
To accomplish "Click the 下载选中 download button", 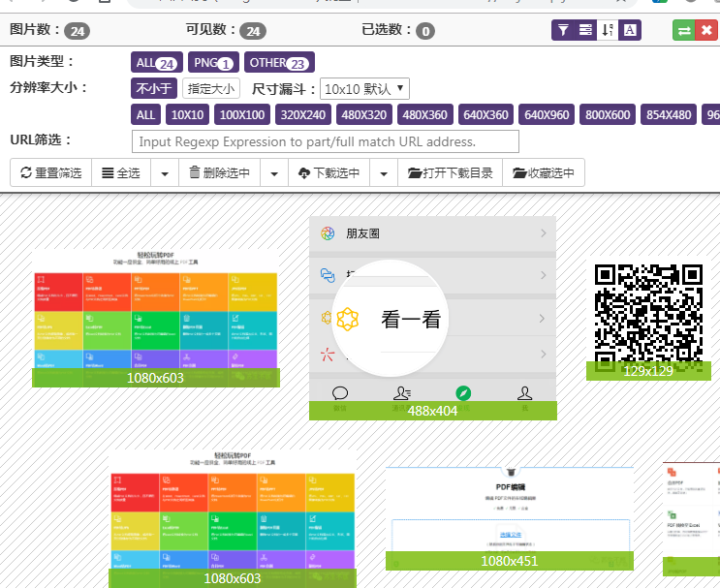I will tap(329, 172).
